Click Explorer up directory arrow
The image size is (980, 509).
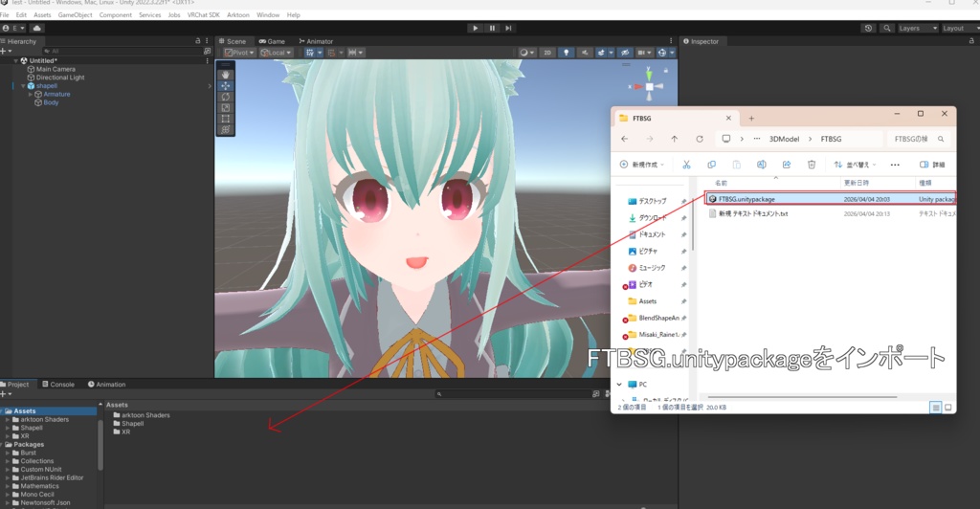[675, 139]
